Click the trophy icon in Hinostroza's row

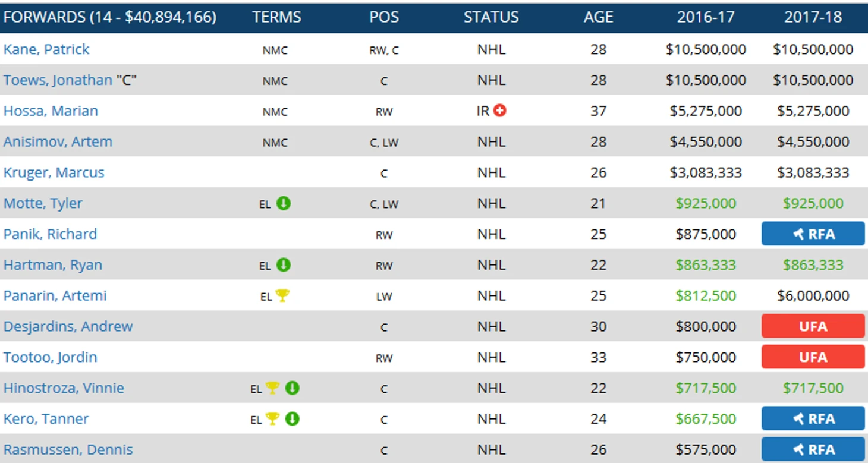(x=272, y=388)
